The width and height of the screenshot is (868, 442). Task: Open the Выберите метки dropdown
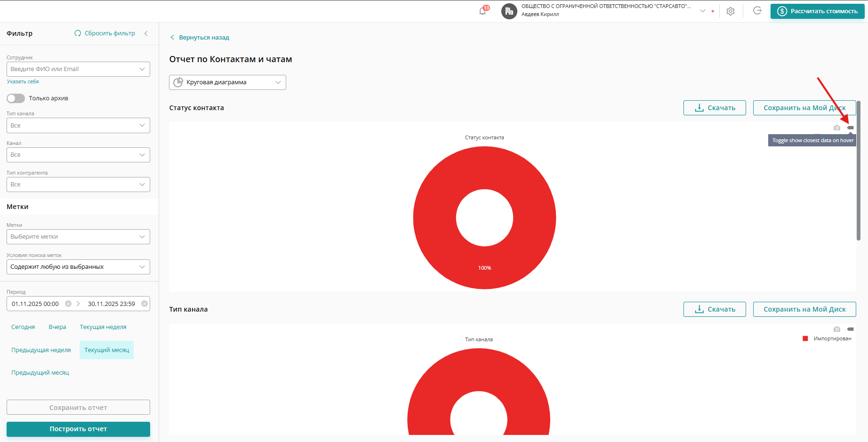[78, 237]
